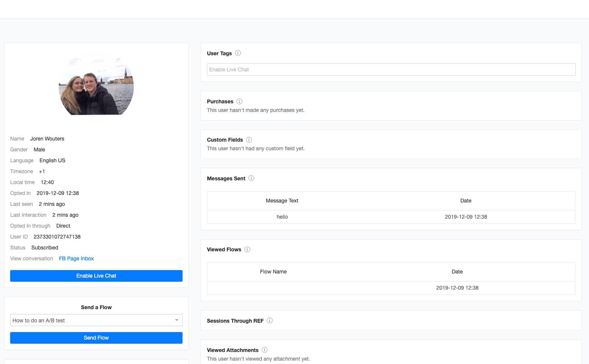Click the English US language value
Viewport: 589px width, 364px height.
52,160
